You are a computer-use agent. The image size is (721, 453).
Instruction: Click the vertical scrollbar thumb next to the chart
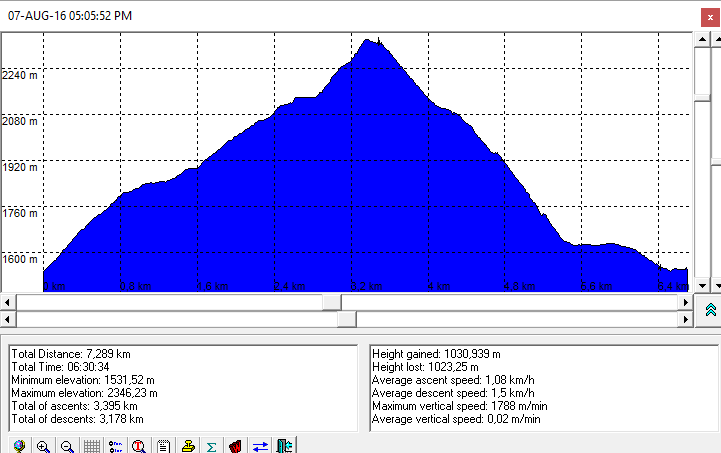click(x=702, y=97)
